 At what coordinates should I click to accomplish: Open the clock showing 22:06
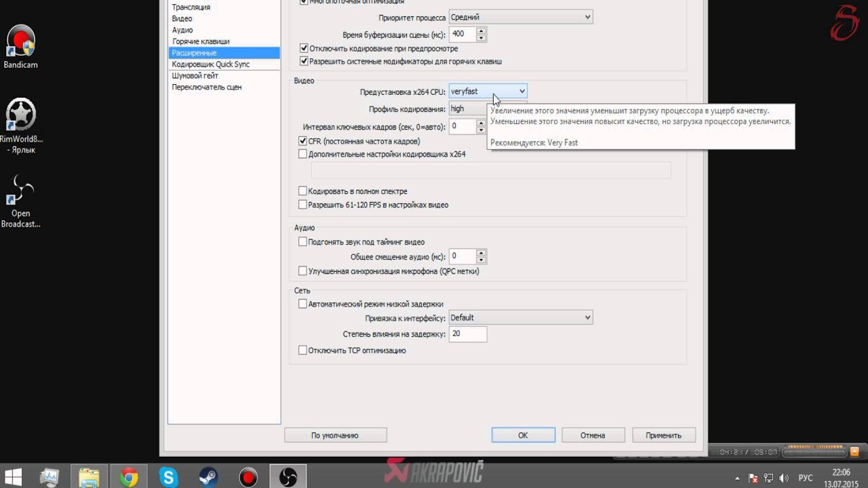pos(841,478)
